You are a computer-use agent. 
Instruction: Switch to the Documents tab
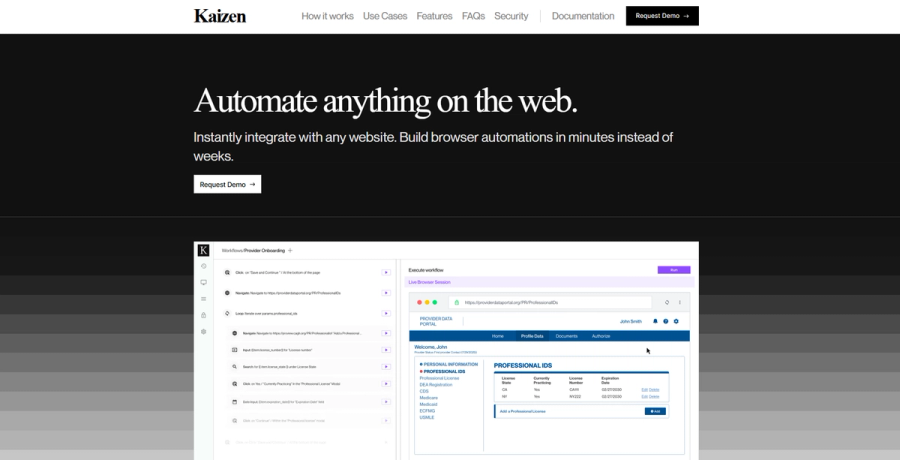pos(567,336)
